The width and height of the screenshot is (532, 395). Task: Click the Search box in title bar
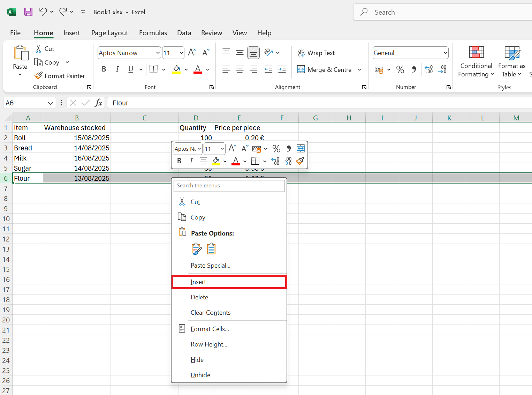point(443,12)
